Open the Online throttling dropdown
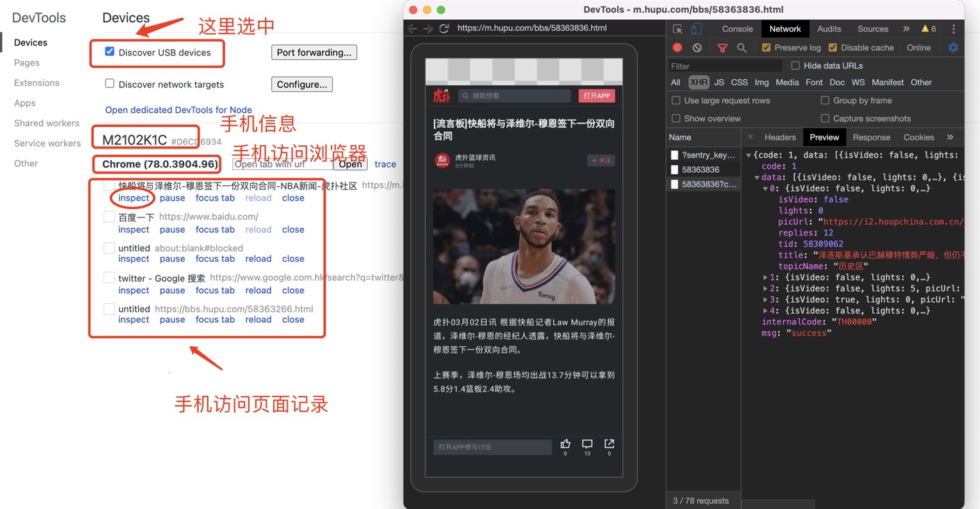 (918, 48)
